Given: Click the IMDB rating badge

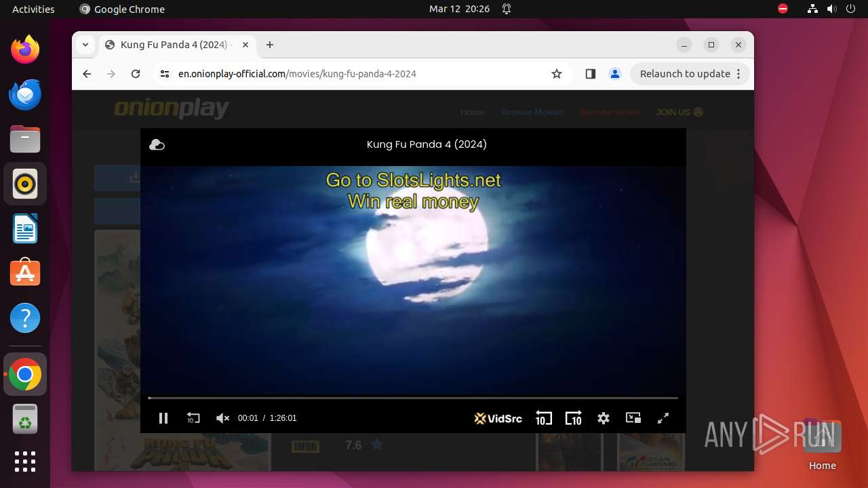Looking at the screenshot, I should [x=305, y=446].
